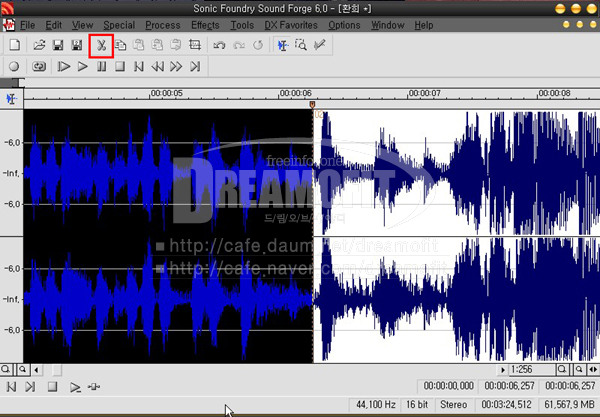Click the 1:256 zoom ratio field
Viewport: 600px width, 417px height.
coord(532,370)
